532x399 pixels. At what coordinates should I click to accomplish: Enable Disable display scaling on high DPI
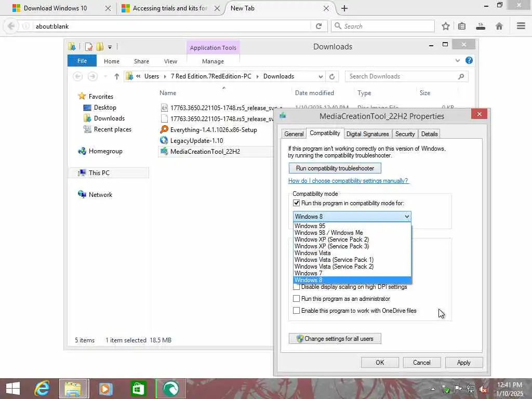point(296,287)
